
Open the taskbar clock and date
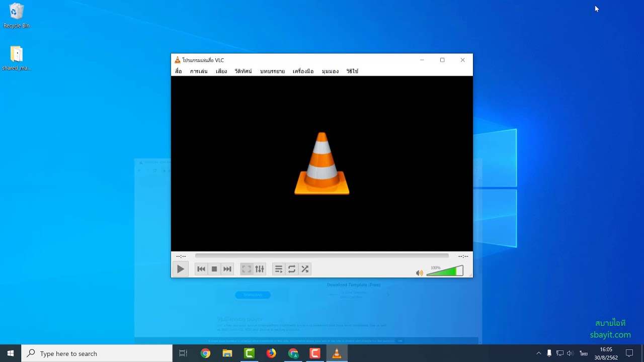606,353
